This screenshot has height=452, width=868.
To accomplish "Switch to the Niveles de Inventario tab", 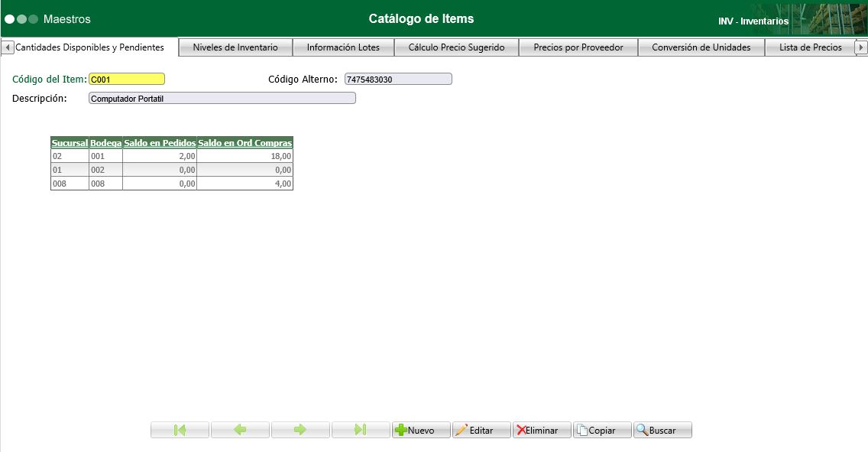I will (x=235, y=47).
